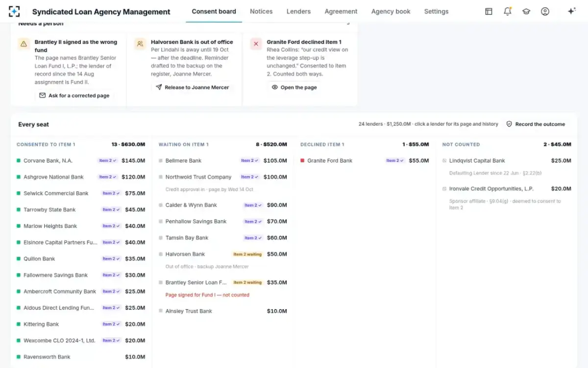Click the red X icon on Granite Ford card

256,44
